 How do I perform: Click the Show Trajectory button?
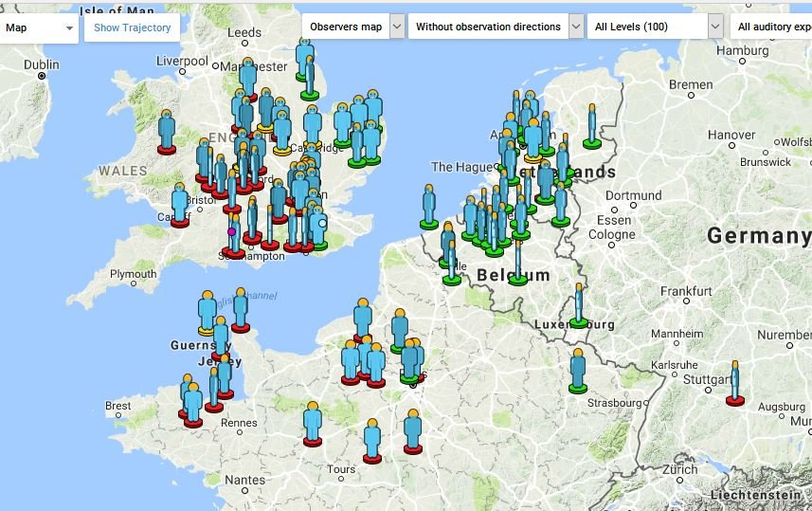(132, 28)
